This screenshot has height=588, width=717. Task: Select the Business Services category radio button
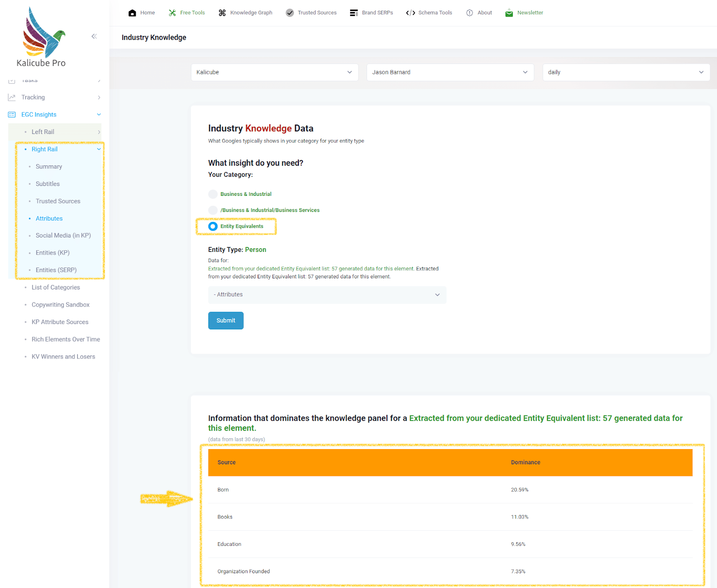click(213, 210)
